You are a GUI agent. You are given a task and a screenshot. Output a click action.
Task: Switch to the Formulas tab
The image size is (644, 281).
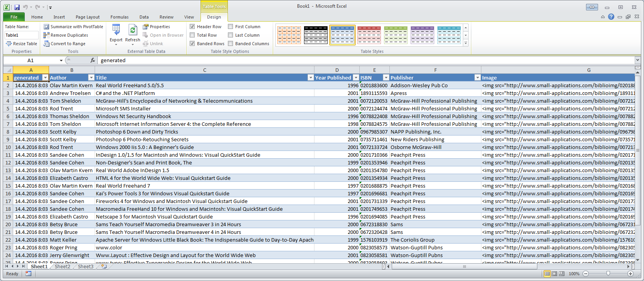(x=119, y=17)
